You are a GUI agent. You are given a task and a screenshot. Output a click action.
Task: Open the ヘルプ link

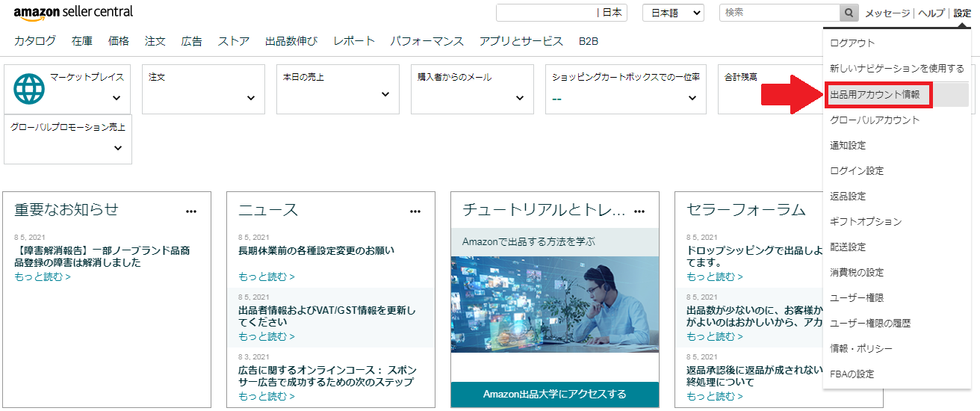tap(931, 13)
